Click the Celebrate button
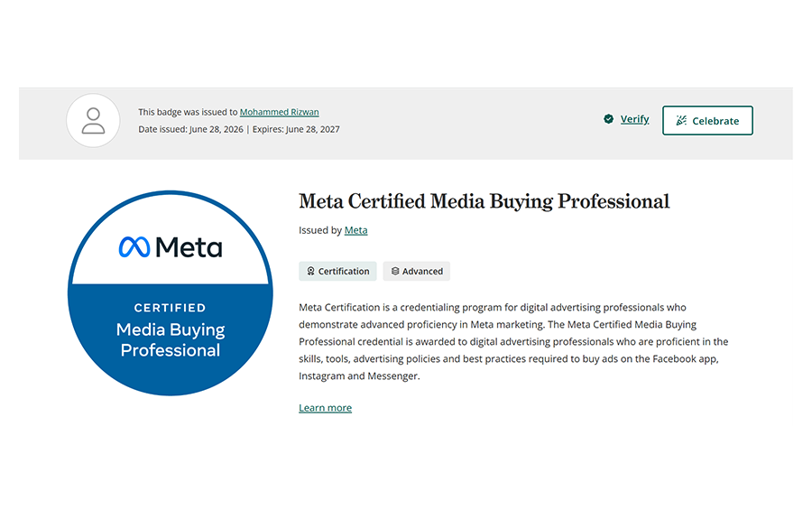812x519 pixels. point(707,121)
